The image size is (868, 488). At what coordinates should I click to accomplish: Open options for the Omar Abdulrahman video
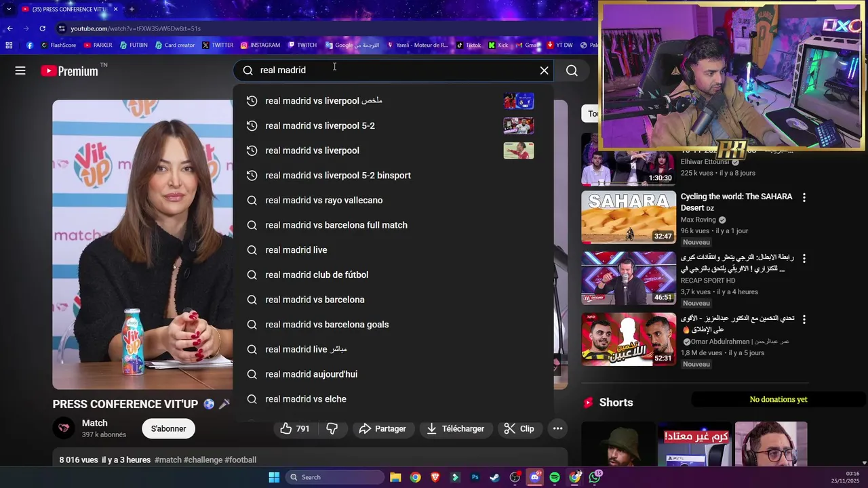804,319
